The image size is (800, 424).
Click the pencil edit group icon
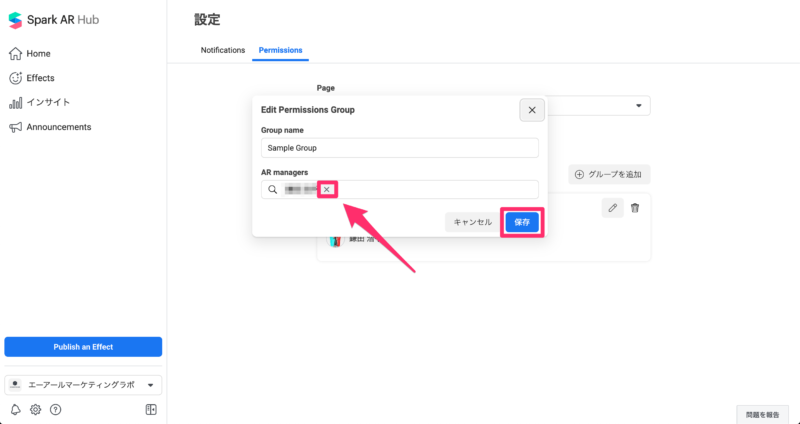[613, 208]
